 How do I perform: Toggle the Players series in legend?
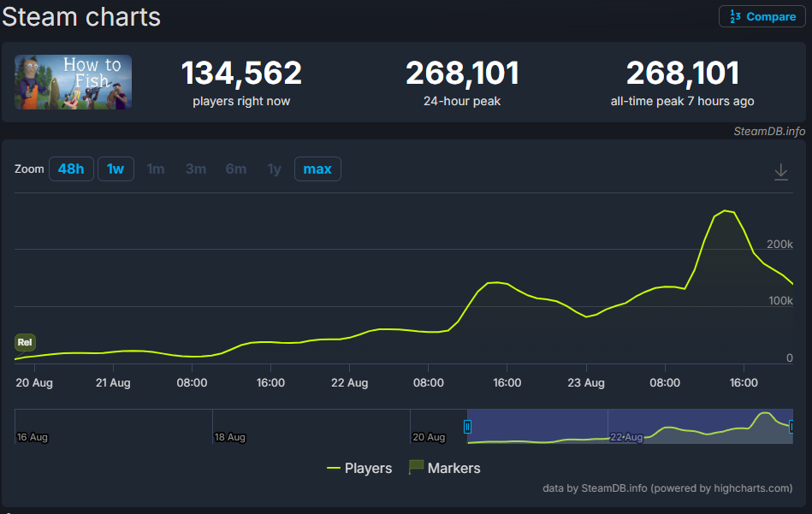click(x=359, y=468)
